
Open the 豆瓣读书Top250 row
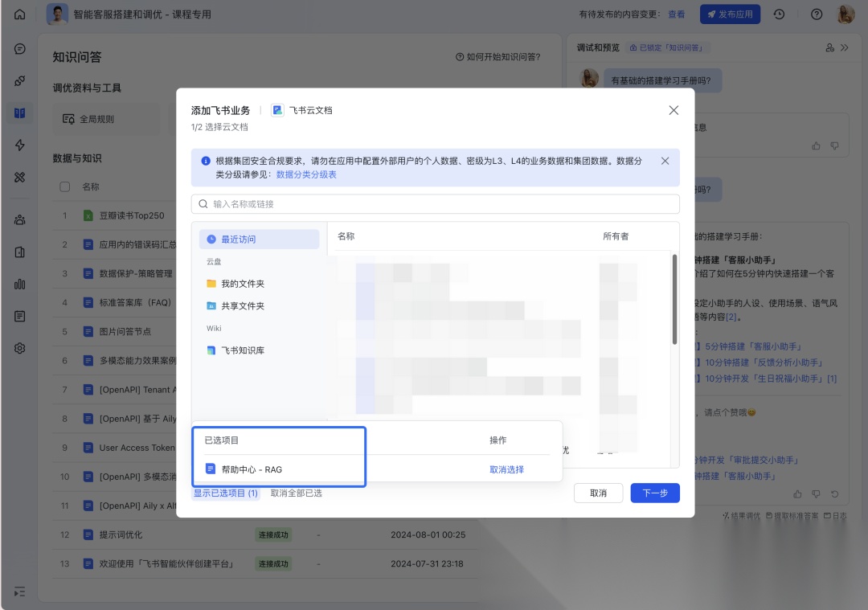(x=132, y=216)
